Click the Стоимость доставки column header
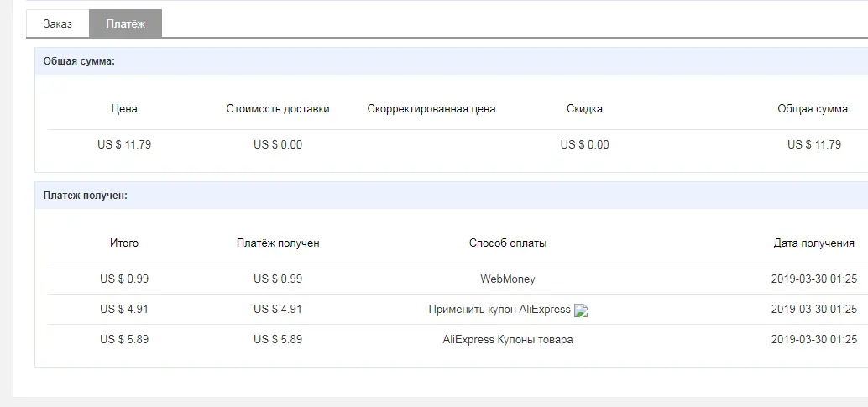 (x=278, y=109)
